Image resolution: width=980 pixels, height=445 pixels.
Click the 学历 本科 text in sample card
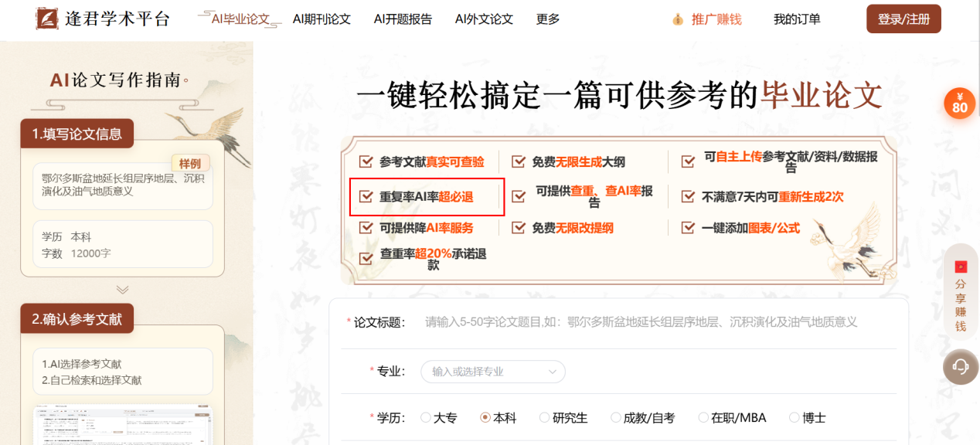[x=66, y=237]
